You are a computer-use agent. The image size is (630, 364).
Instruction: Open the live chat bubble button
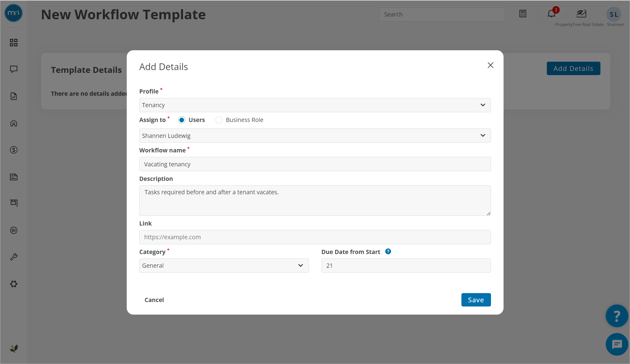(x=617, y=344)
